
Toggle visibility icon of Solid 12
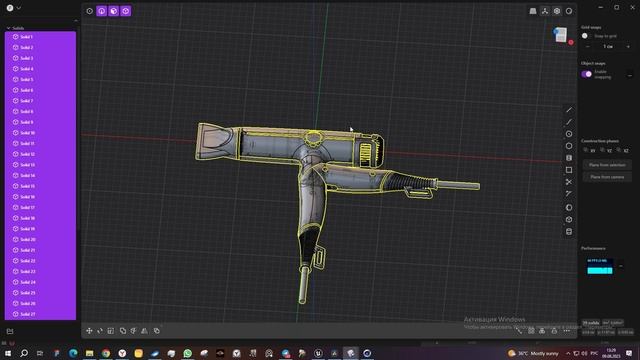point(16,154)
